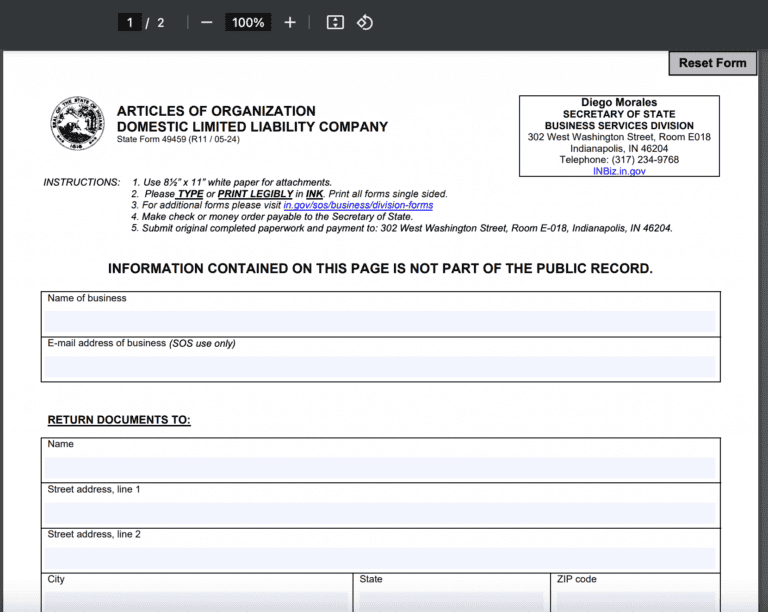
Task: Click the 'ARTICLES OF ORGANIZATION' heading
Action: pos(216,111)
